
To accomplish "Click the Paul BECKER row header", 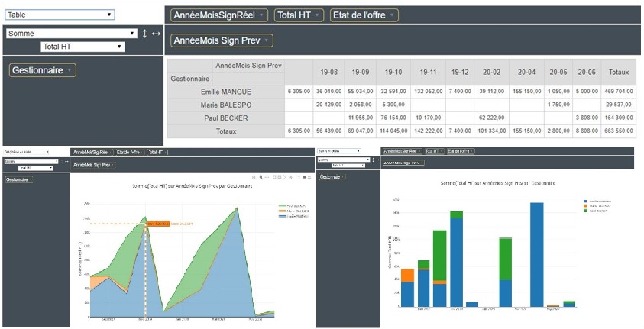I will (x=225, y=118).
